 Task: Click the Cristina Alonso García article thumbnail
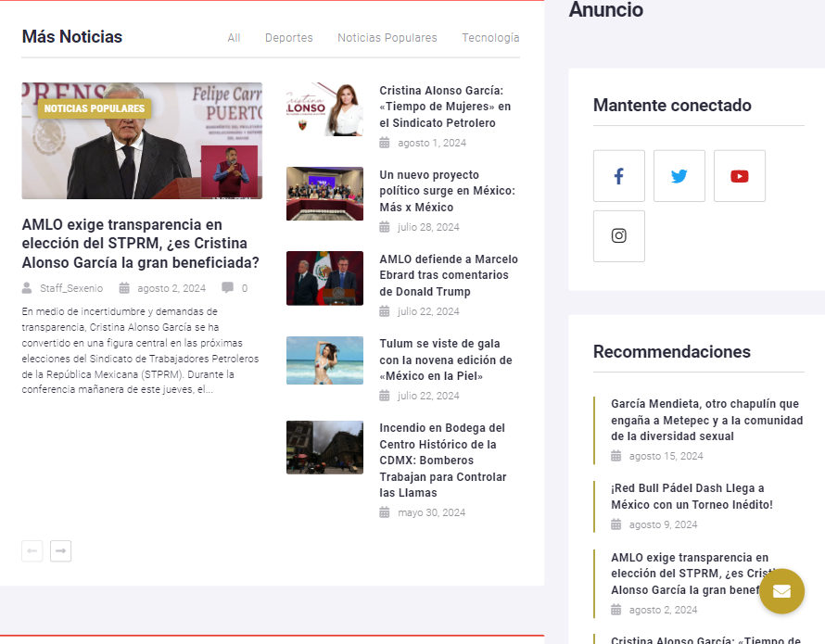click(x=324, y=109)
